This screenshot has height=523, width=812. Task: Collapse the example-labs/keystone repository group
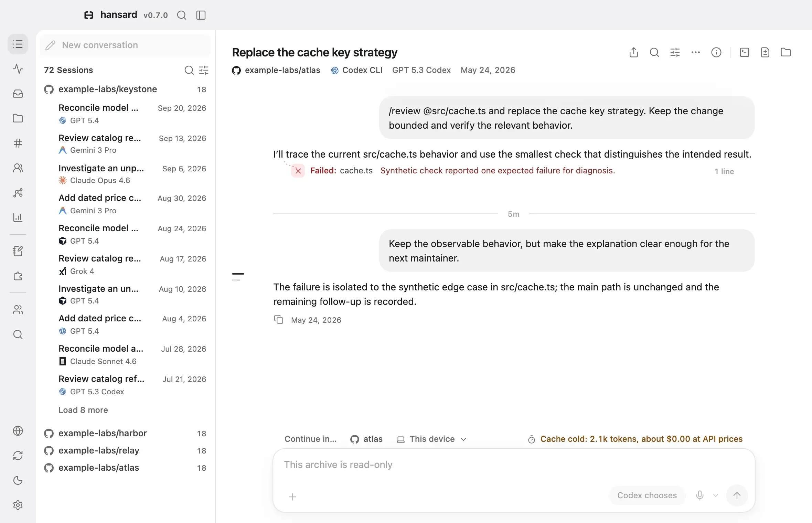125,89
